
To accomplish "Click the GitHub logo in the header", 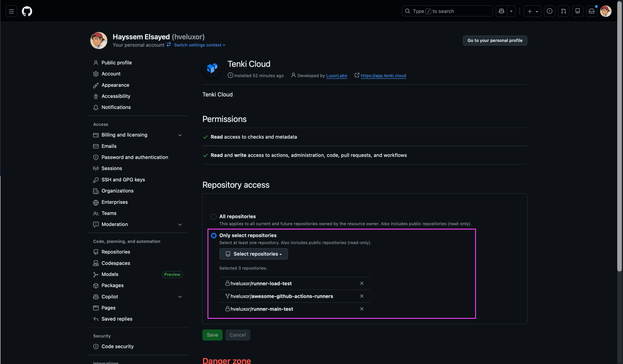I will tap(27, 11).
